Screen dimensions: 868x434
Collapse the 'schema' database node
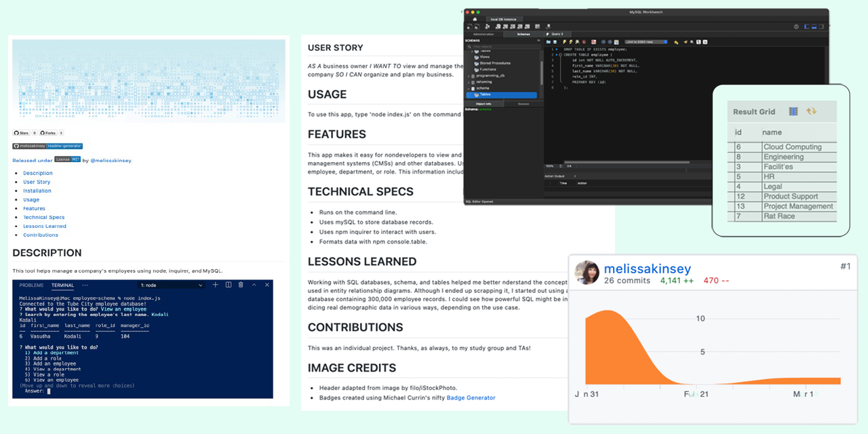pyautogui.click(x=469, y=88)
